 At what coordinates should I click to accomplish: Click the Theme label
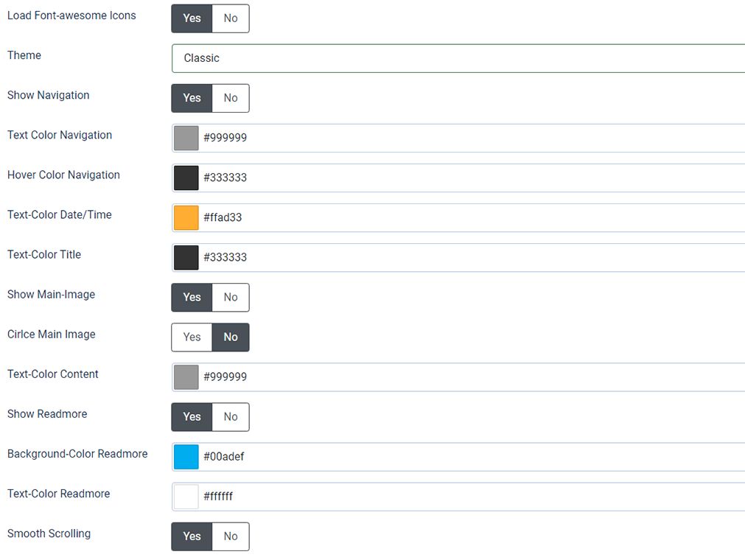click(x=24, y=55)
